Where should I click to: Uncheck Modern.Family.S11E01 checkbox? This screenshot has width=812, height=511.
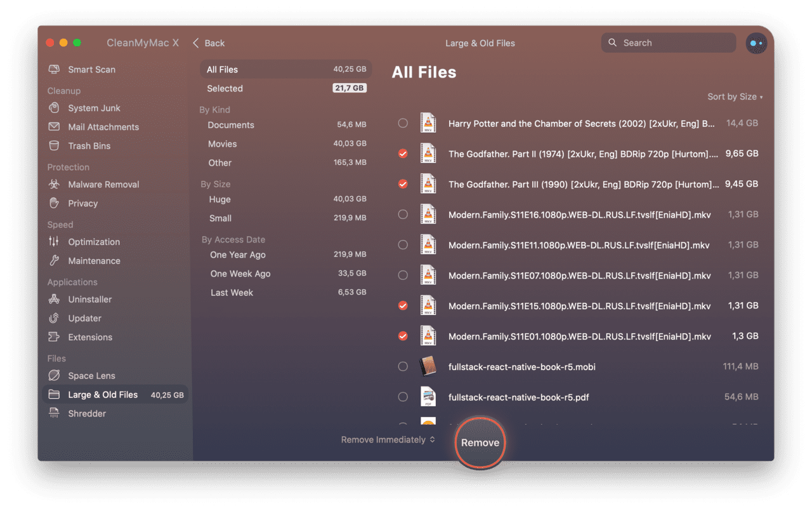pyautogui.click(x=403, y=336)
